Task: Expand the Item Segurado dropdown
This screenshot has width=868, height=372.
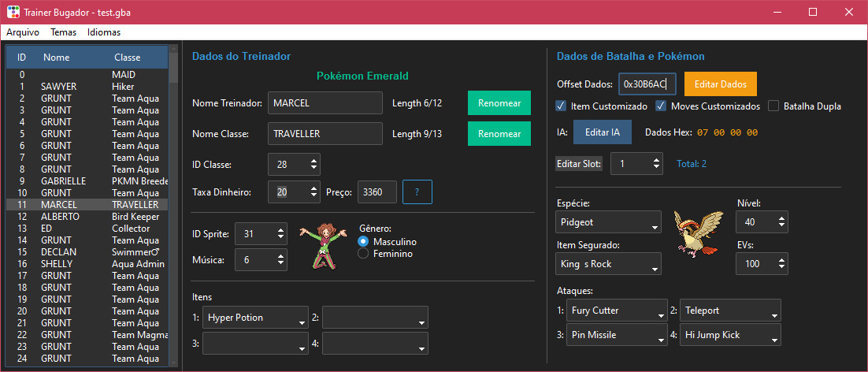Action: tap(608, 264)
